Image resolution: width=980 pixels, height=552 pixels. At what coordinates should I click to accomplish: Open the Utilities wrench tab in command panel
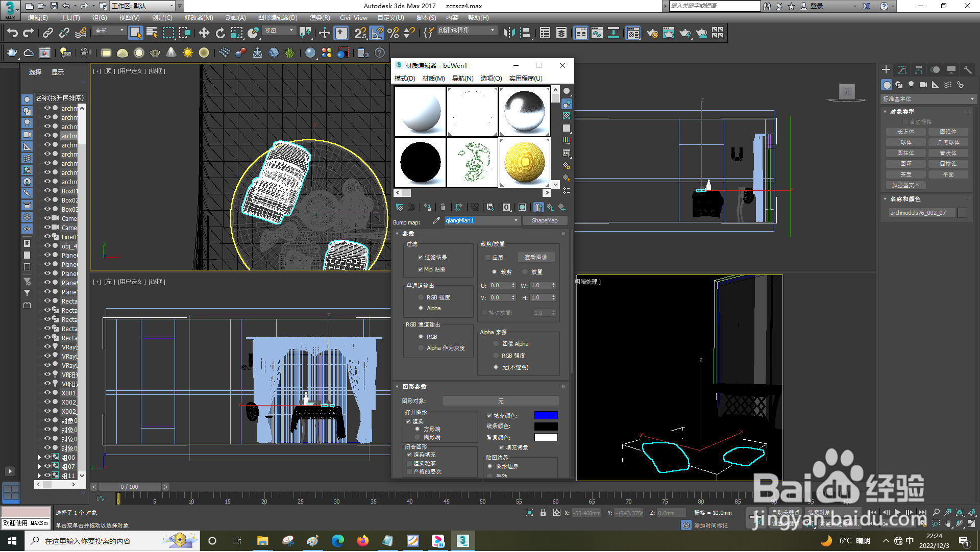(x=967, y=70)
